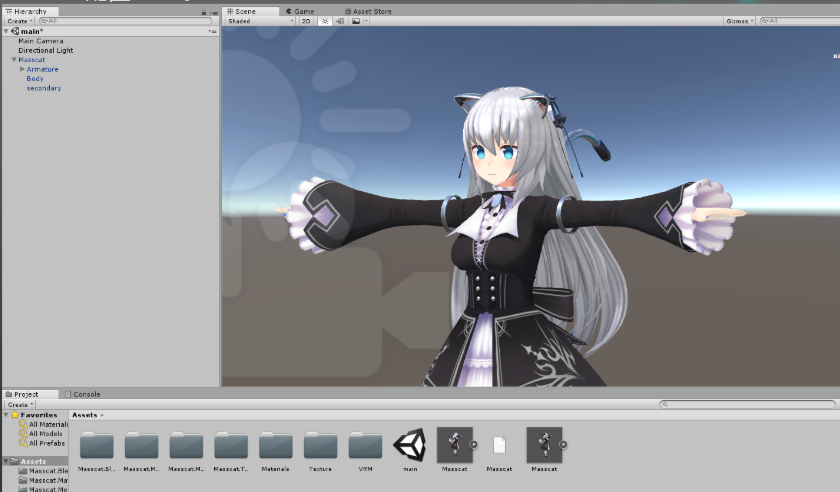Open Hierarchy Create dropdown
The height and width of the screenshot is (492, 840).
click(x=20, y=21)
